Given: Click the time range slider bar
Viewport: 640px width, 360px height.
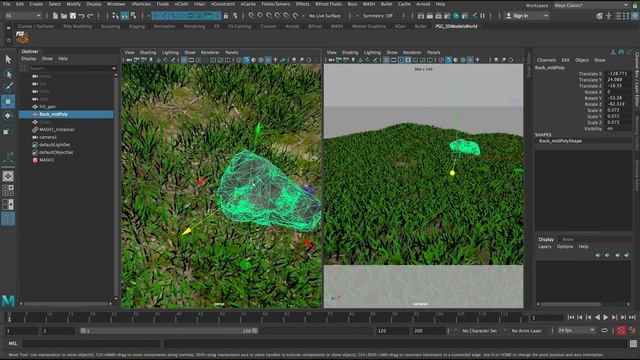Looking at the screenshot, I should click(x=169, y=331).
